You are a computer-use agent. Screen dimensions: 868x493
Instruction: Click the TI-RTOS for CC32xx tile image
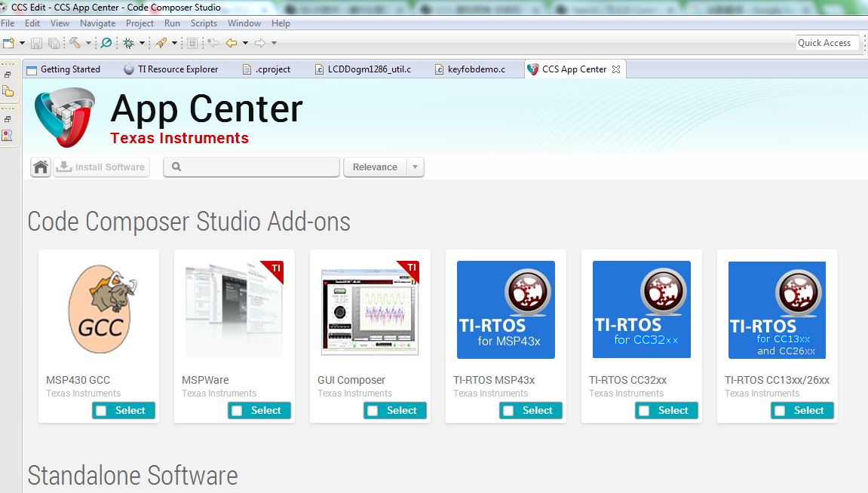(x=642, y=309)
